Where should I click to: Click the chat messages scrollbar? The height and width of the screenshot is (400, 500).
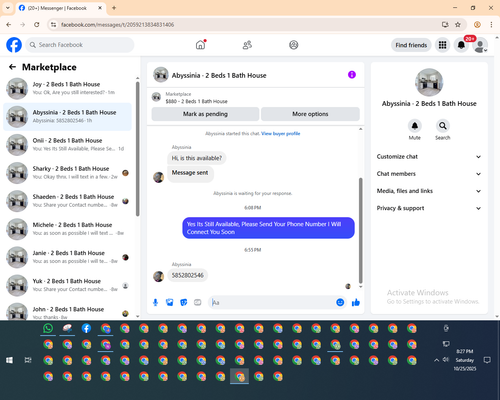[360, 230]
